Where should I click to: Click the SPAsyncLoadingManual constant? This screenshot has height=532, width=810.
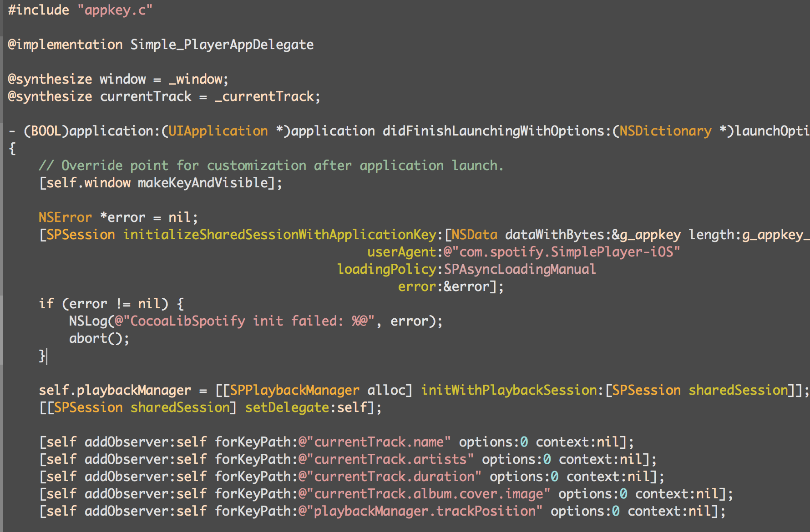coord(520,269)
